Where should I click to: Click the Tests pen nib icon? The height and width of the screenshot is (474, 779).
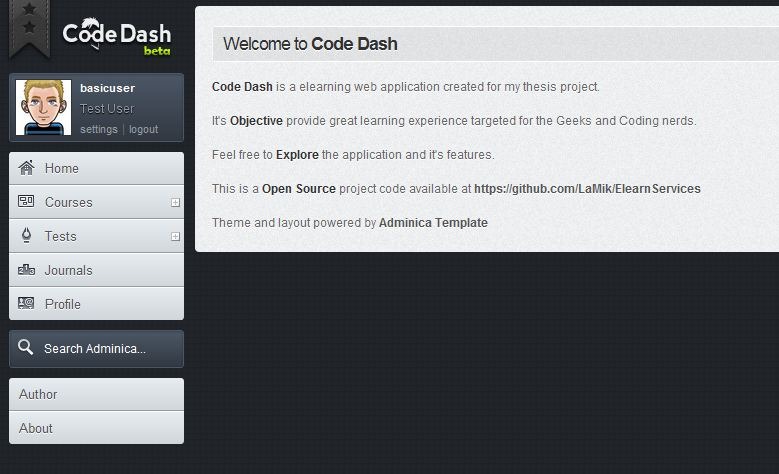point(26,236)
